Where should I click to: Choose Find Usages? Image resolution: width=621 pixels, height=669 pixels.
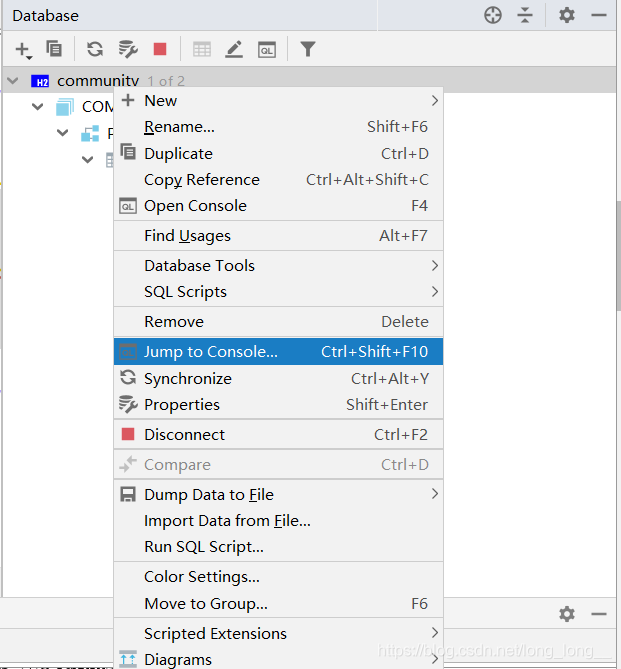(x=278, y=236)
